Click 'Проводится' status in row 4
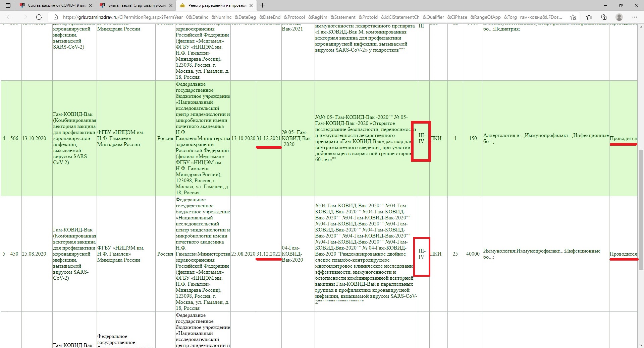 pyautogui.click(x=623, y=138)
